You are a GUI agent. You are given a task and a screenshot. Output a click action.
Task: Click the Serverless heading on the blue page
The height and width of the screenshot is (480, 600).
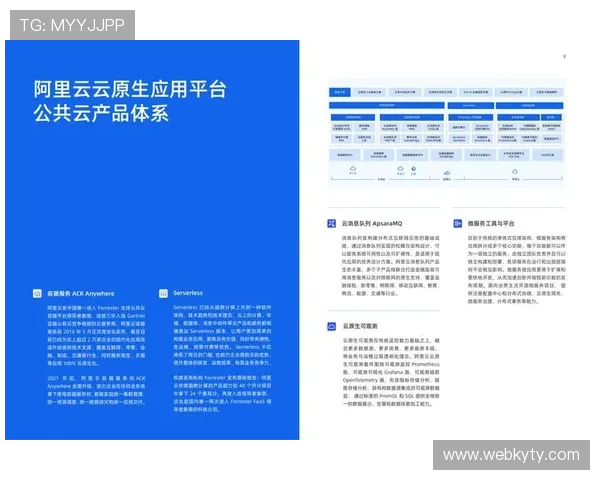(188, 293)
